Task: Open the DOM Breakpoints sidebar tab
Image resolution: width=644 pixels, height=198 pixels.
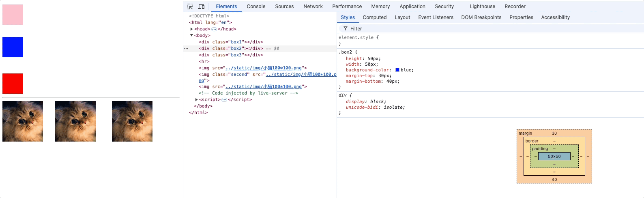Action: [481, 17]
